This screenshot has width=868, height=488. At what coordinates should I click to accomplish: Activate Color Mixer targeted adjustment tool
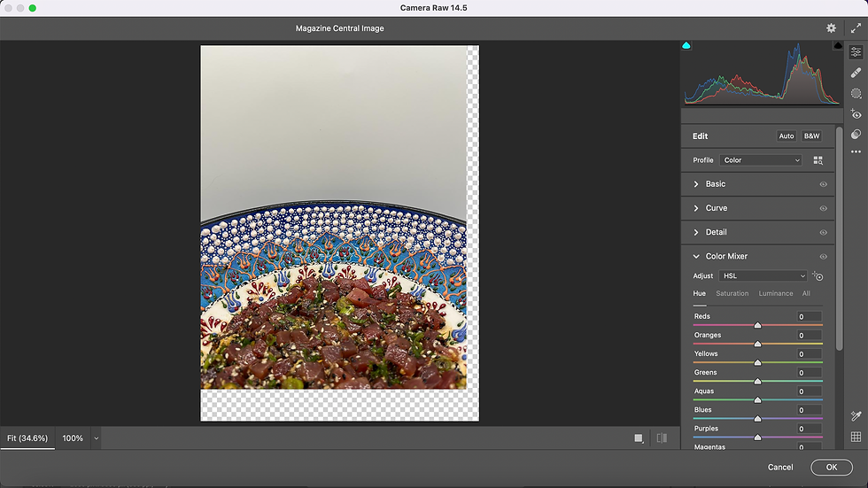point(818,275)
